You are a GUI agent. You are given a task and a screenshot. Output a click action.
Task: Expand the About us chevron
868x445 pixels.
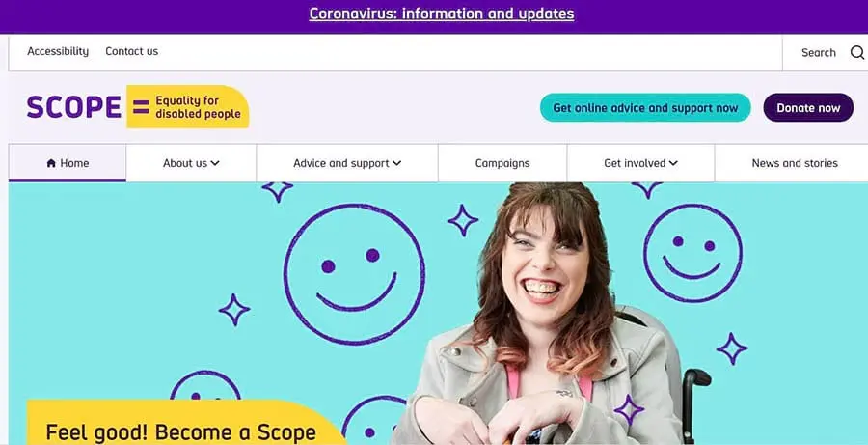tap(215, 163)
